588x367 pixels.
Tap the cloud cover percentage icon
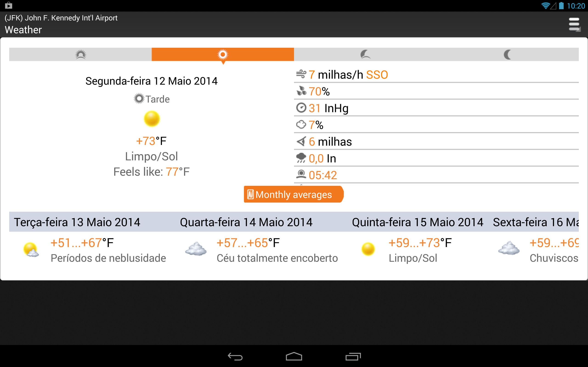tap(301, 125)
